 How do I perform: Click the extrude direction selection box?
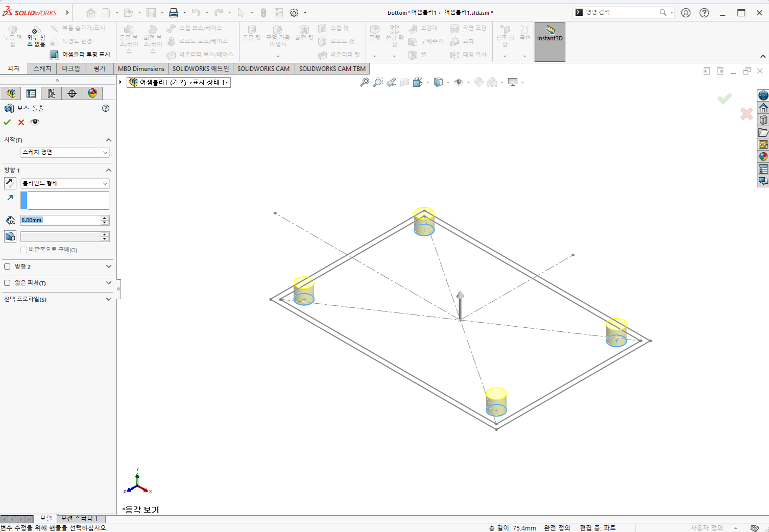click(x=65, y=201)
